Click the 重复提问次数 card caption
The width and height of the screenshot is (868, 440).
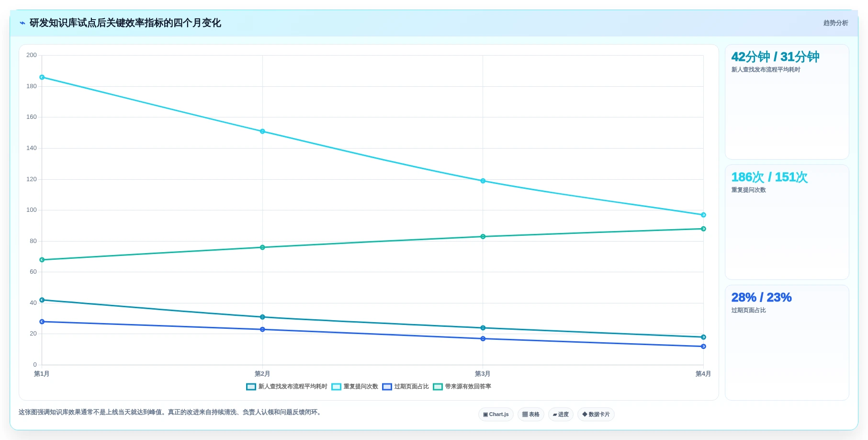[748, 190]
